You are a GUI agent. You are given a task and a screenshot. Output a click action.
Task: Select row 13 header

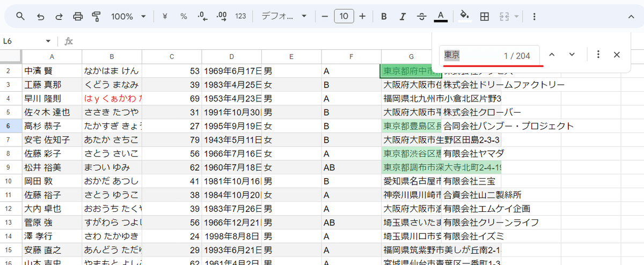point(11,222)
